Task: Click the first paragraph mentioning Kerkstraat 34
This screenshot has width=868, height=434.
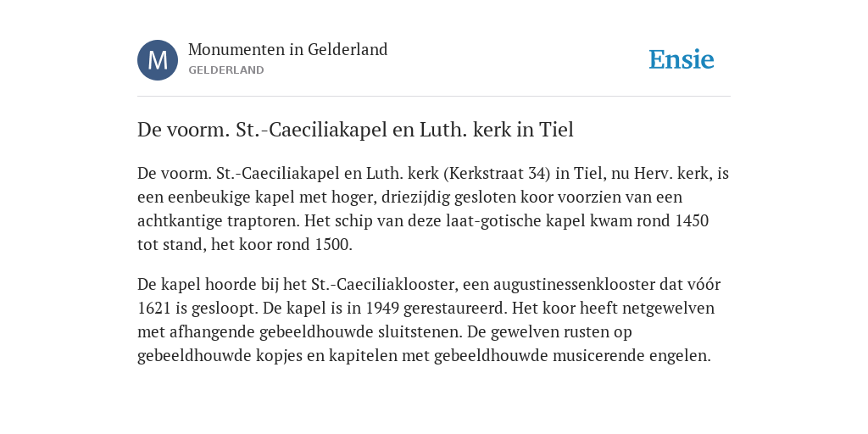Action: (433, 209)
